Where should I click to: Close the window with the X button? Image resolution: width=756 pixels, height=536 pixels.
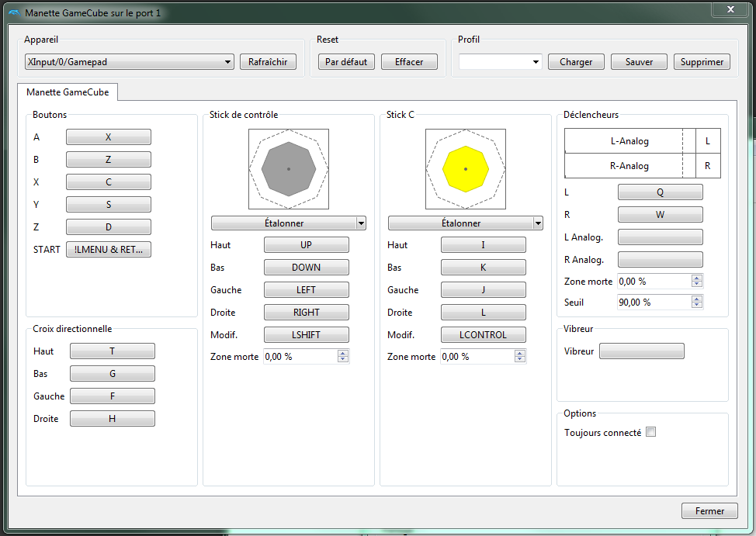pos(730,9)
